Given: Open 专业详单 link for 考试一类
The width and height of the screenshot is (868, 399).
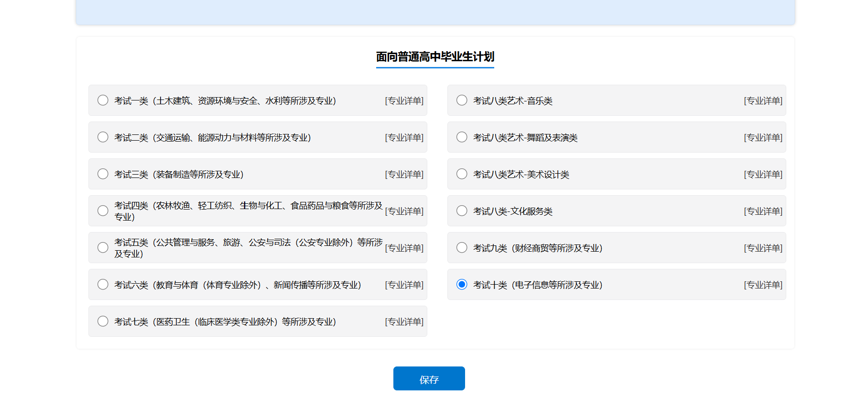Looking at the screenshot, I should tap(404, 101).
